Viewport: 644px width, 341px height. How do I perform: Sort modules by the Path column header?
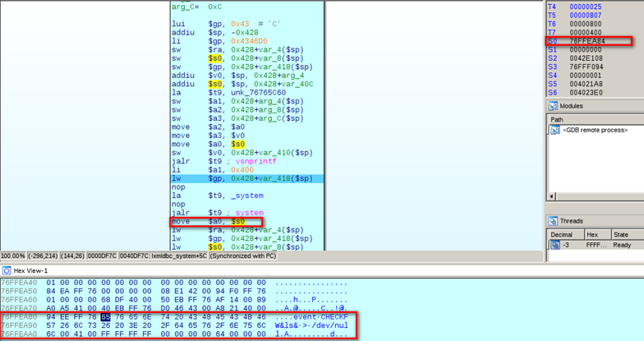(557, 120)
